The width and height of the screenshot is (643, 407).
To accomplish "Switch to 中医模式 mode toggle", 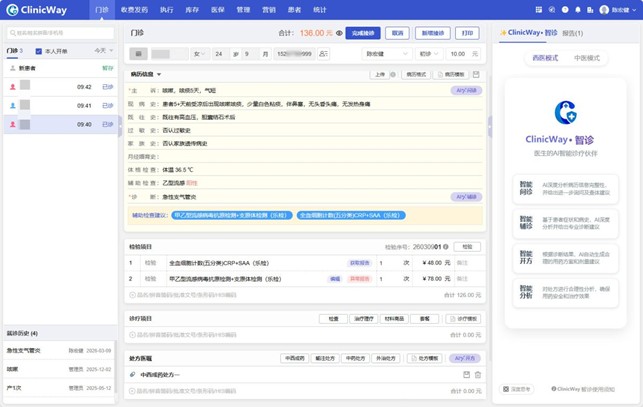I will (x=586, y=58).
